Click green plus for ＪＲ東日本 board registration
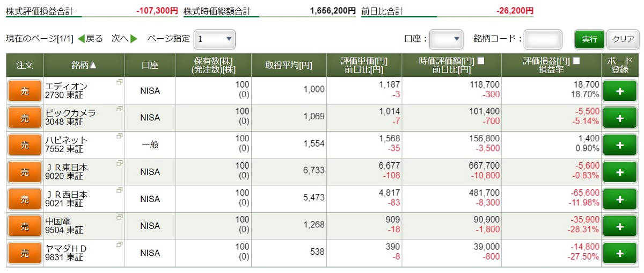This screenshot has width=644, height=273. 620,172
